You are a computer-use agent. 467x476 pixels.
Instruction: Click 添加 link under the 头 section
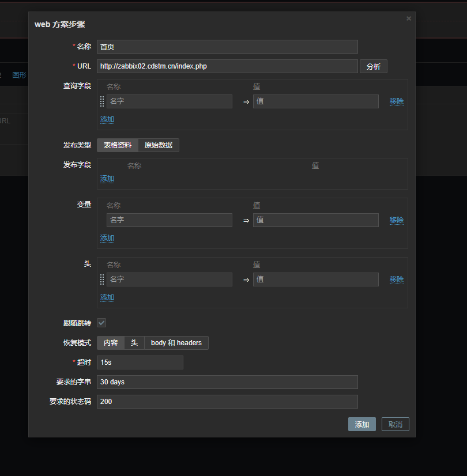[x=107, y=297]
